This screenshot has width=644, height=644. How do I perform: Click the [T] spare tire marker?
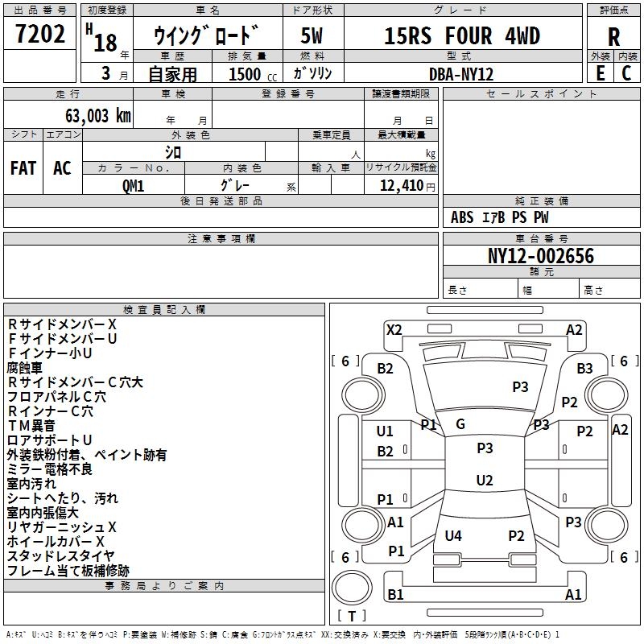351,616
